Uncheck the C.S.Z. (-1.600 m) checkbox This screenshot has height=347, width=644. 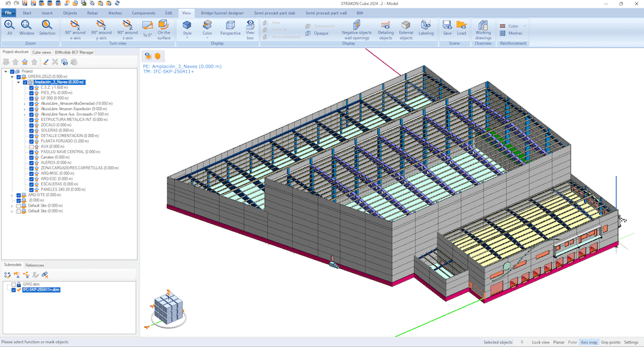(x=31, y=88)
